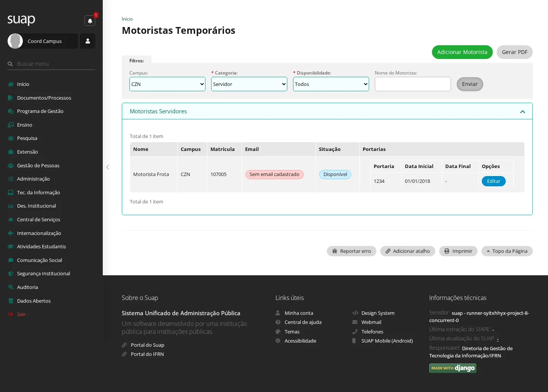548x392 pixels.
Task: Click the user profile icon button
Action: point(88,41)
